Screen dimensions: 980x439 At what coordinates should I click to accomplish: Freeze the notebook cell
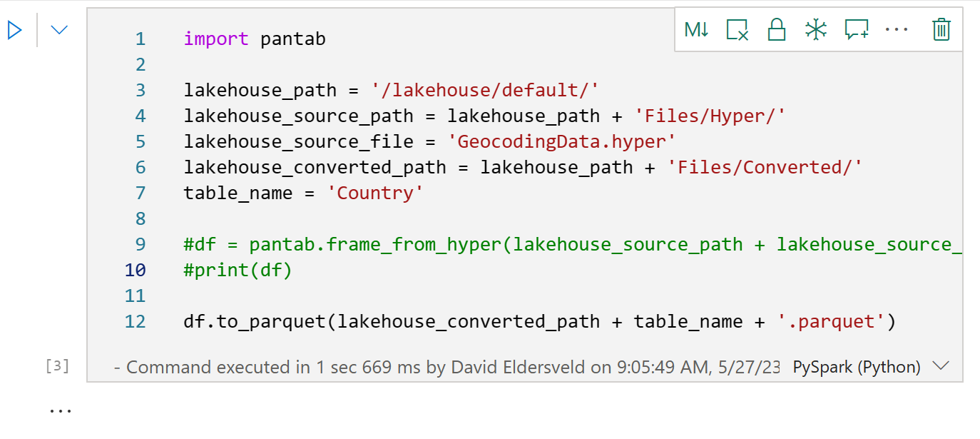click(816, 29)
